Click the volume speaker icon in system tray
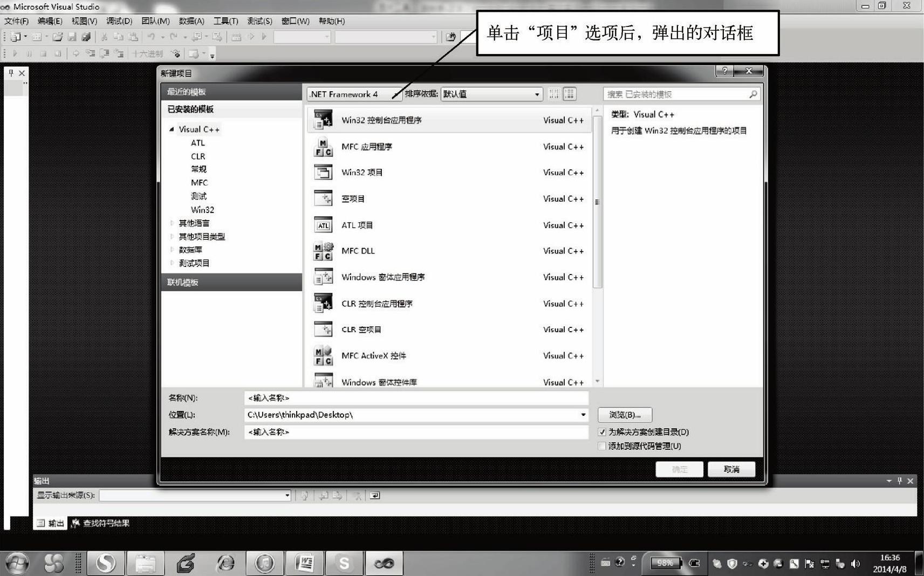Viewport: 924px width, 576px height. tap(855, 564)
